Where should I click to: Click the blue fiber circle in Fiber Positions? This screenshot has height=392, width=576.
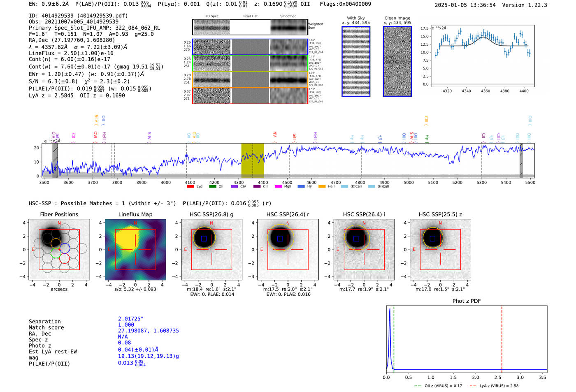(x=65, y=248)
